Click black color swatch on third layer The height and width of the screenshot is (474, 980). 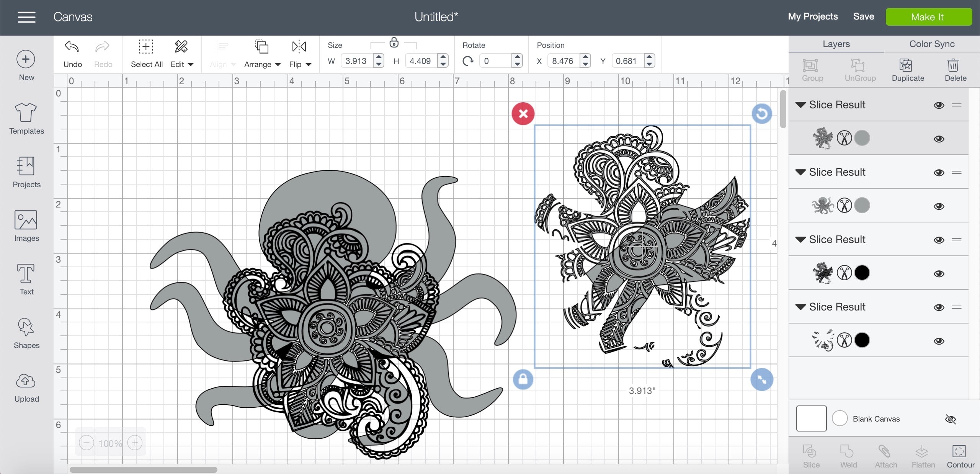click(862, 273)
